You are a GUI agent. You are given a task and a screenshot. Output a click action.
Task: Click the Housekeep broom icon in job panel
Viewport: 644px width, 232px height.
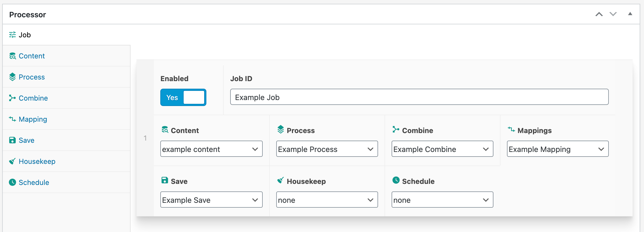pyautogui.click(x=281, y=180)
